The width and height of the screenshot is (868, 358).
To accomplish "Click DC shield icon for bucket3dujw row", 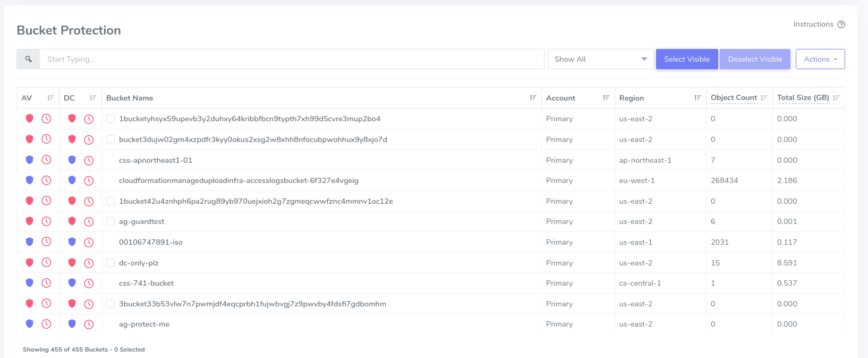I will pos(72,139).
